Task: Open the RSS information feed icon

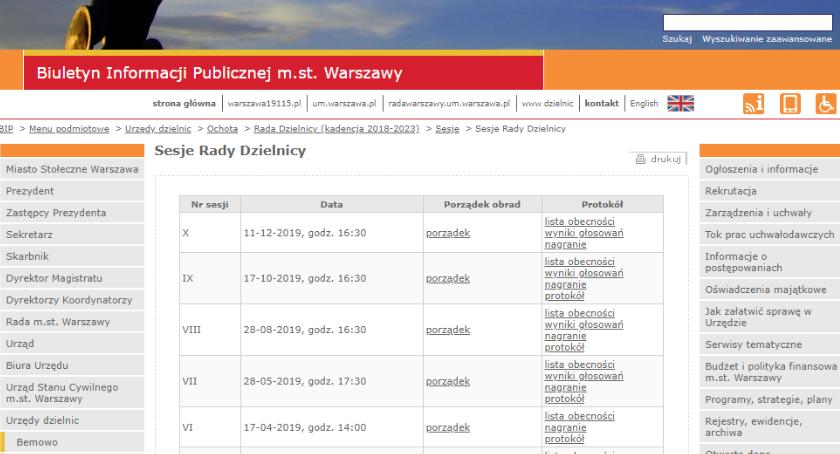Action: click(x=753, y=103)
